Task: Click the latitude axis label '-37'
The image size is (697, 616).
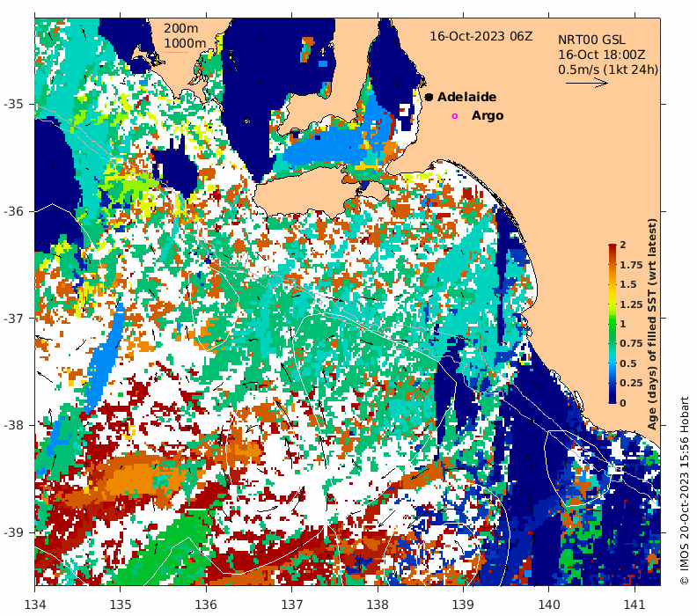Action: coord(13,319)
